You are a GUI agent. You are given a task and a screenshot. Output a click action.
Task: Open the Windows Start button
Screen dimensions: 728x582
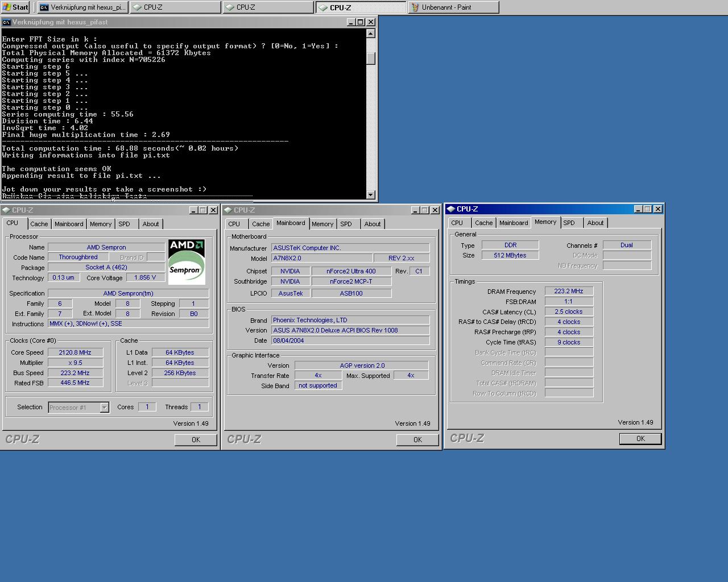tap(15, 7)
